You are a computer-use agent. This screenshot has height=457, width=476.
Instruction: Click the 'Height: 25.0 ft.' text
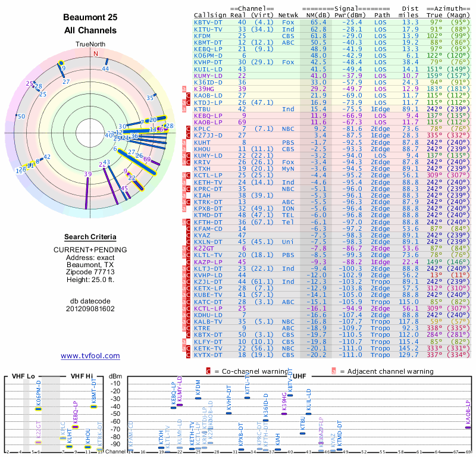point(90,279)
